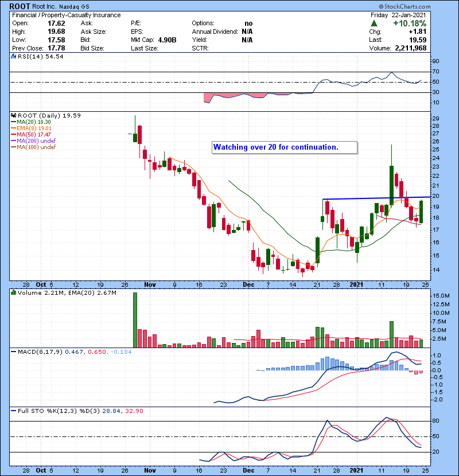Click the SCTR label
Viewport: 459px width, 476px height.
pos(200,48)
